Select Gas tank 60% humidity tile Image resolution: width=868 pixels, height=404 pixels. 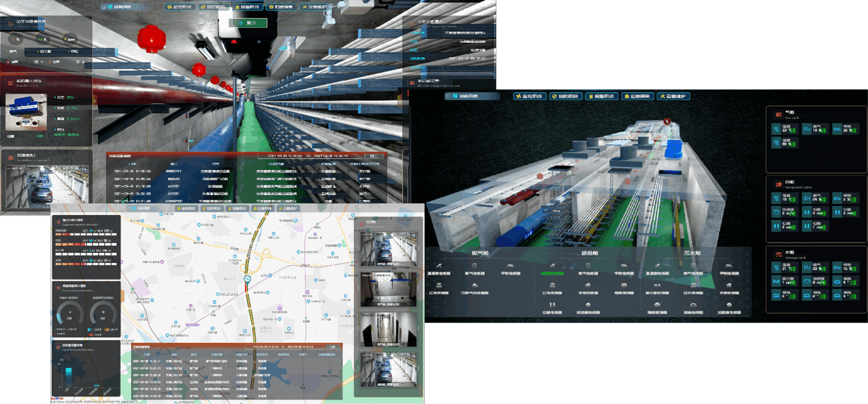coord(784,143)
